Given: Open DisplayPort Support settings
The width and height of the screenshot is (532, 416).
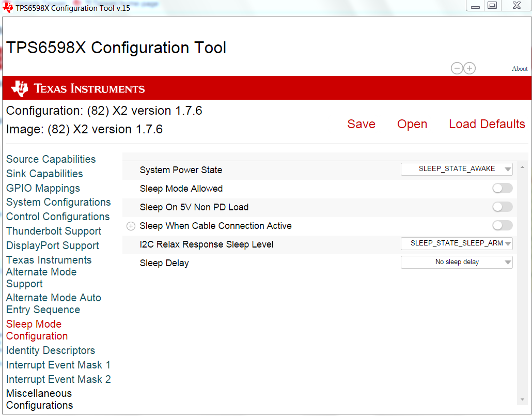Looking at the screenshot, I should click(53, 245).
